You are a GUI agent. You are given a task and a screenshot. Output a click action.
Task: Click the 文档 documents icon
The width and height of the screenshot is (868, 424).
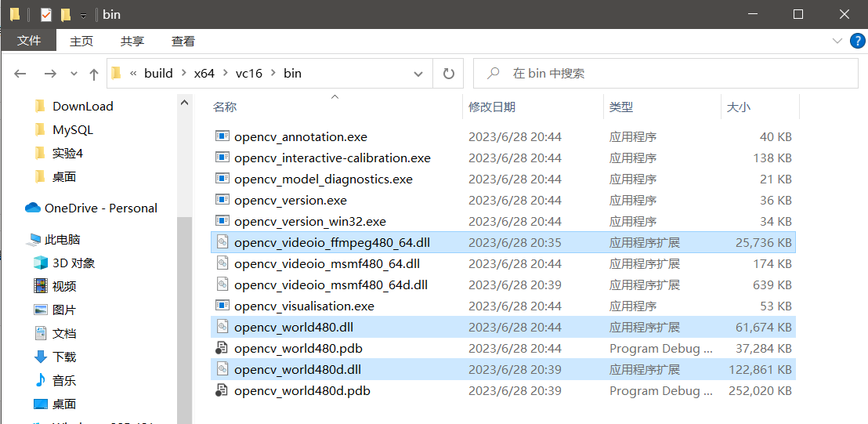pyautogui.click(x=41, y=333)
